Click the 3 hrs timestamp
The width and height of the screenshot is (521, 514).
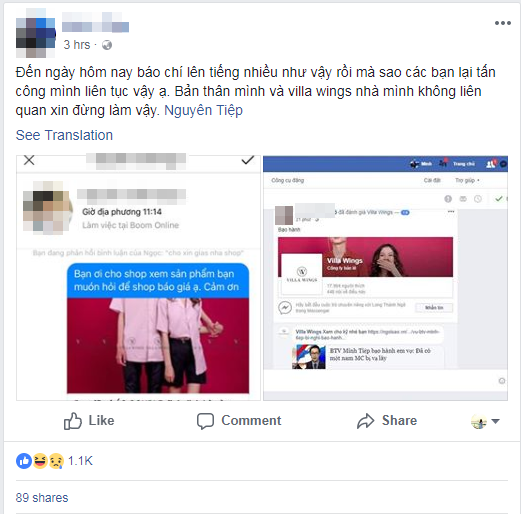click(77, 45)
